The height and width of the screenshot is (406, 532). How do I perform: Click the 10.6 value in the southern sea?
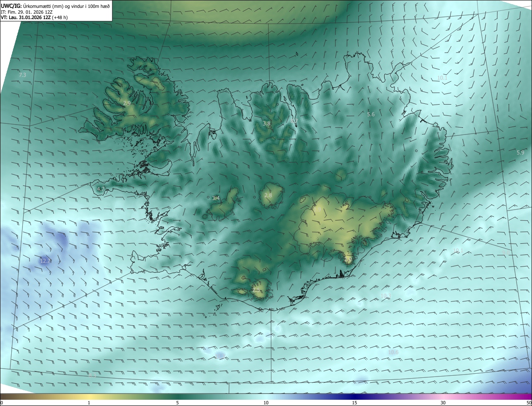(x=393, y=352)
